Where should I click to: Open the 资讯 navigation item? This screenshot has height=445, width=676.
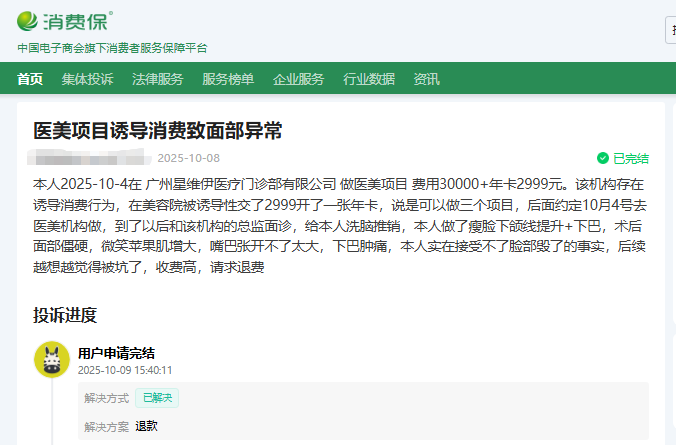coord(426,79)
